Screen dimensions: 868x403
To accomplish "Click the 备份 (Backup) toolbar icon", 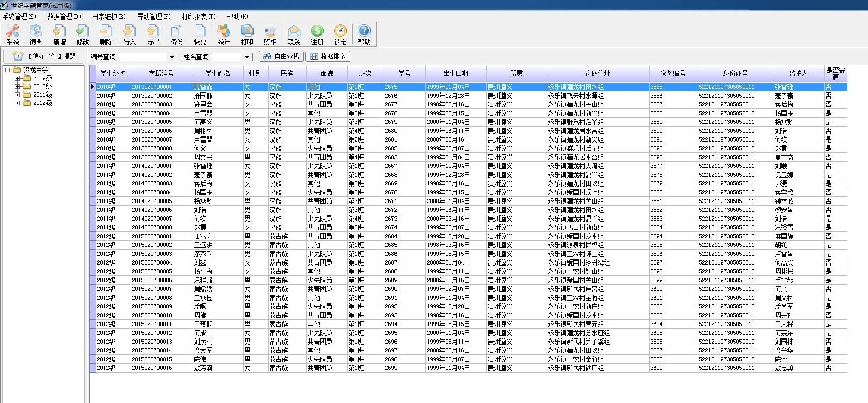I will coord(177,34).
